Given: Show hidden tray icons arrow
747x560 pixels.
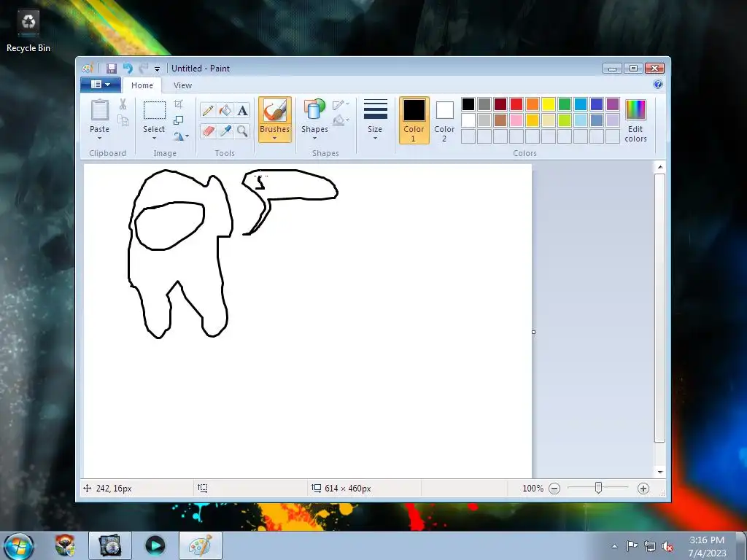Looking at the screenshot, I should click(614, 547).
